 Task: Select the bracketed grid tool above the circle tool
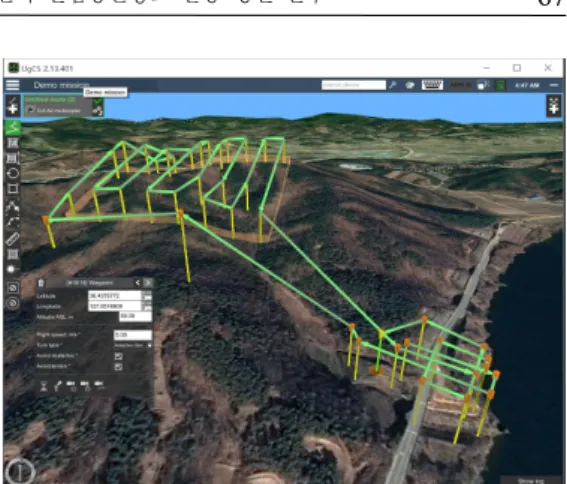(x=13, y=158)
